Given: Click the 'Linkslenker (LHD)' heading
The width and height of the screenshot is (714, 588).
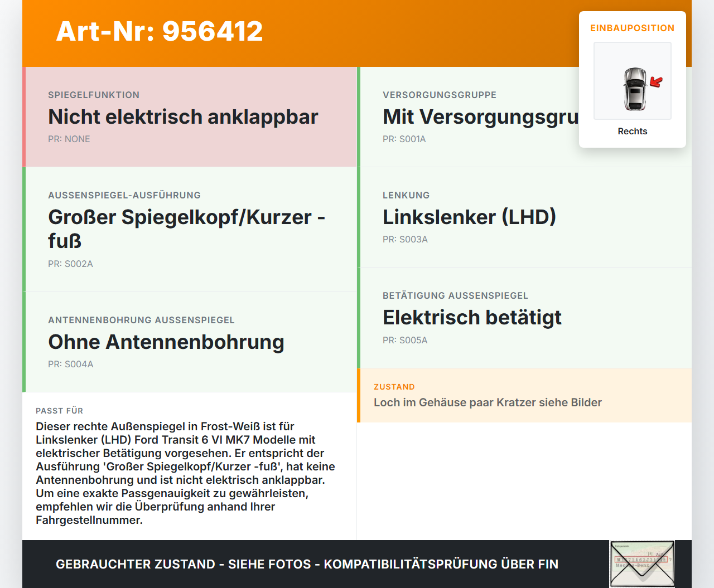Looking at the screenshot, I should click(x=469, y=217).
